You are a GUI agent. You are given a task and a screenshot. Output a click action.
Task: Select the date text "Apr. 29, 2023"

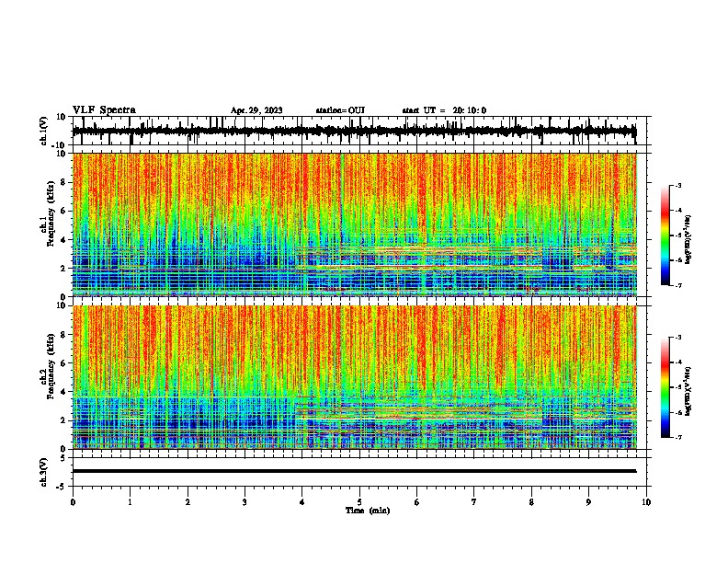[256, 110]
